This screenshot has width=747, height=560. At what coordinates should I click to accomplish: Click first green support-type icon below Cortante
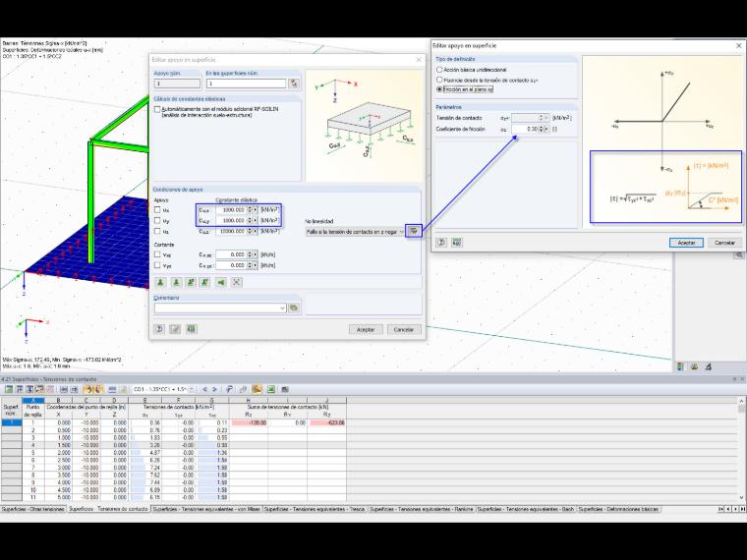[160, 282]
